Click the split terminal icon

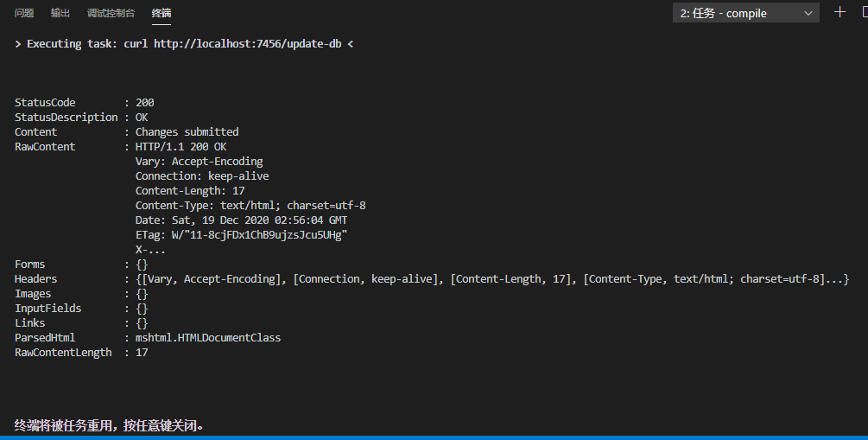coord(863,12)
